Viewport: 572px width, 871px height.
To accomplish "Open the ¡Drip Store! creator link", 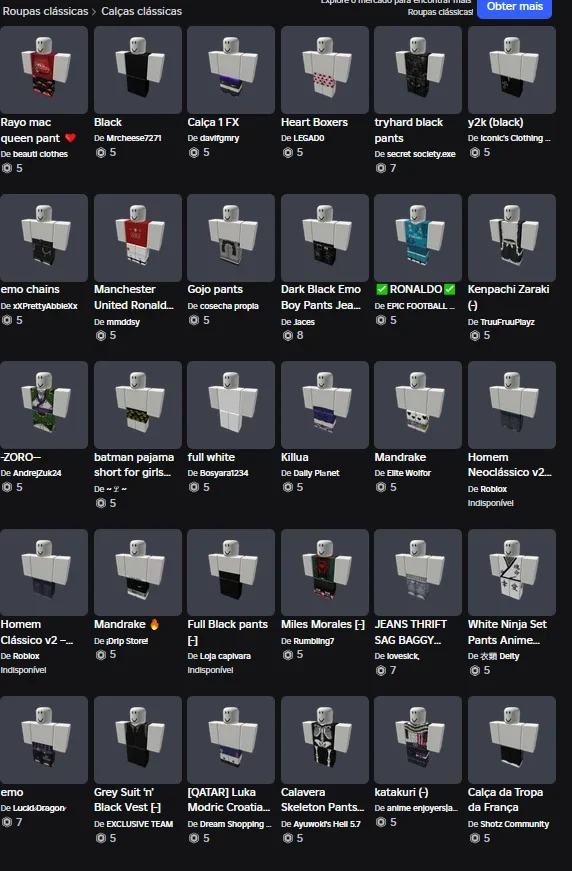I will click(127, 641).
